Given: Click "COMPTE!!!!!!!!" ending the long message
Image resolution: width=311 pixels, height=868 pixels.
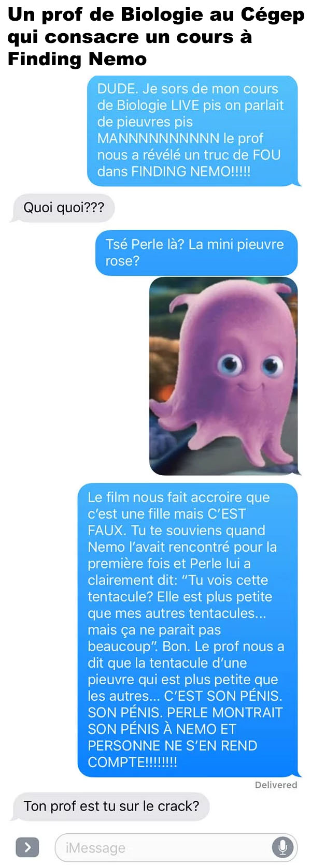Looking at the screenshot, I should 132,762.
